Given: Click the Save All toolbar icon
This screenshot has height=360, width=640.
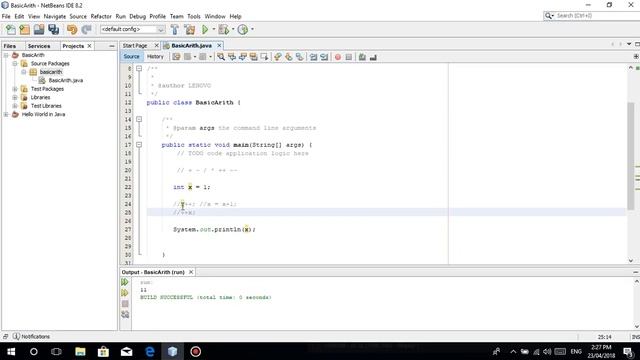Looking at the screenshot, I should (x=53, y=29).
